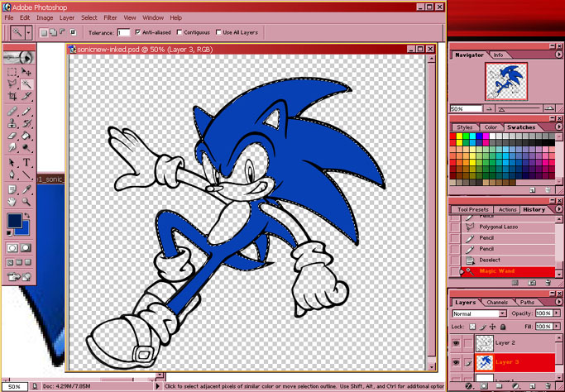Image resolution: width=565 pixels, height=392 pixels.
Task: Switch to the Channels tab
Action: 497,303
